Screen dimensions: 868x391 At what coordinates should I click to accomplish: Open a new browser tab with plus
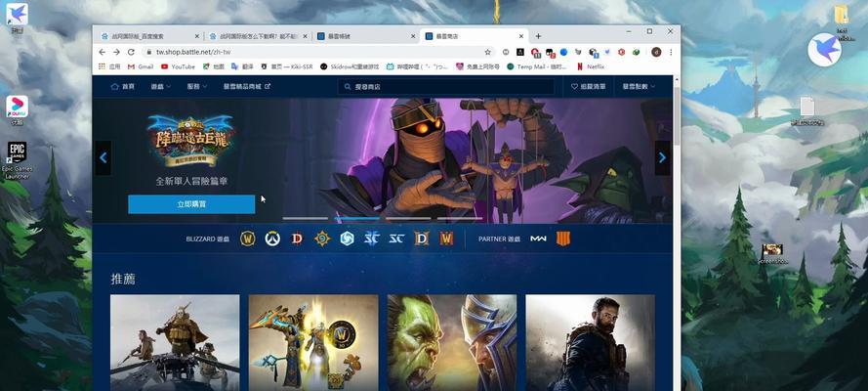[538, 36]
